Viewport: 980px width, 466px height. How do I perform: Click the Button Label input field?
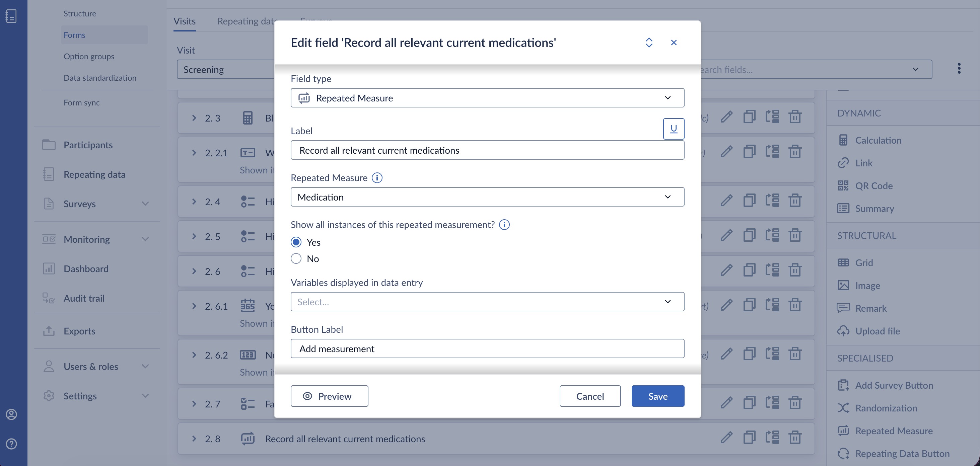487,348
